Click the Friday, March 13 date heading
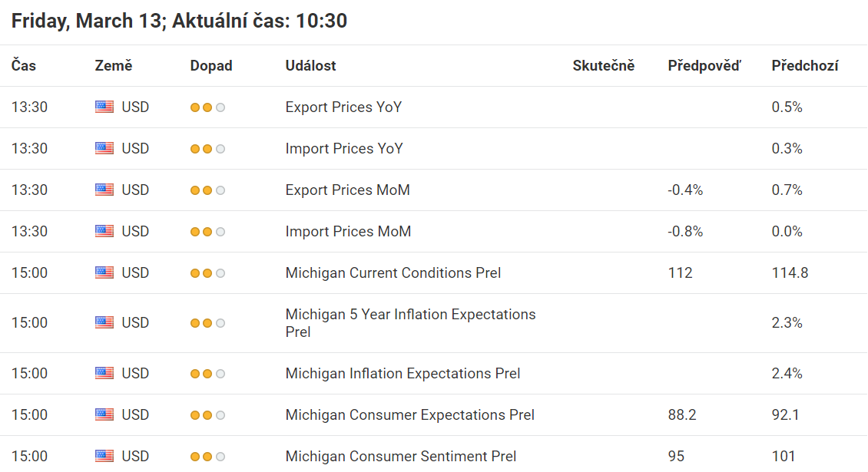Screen dimensions: 868x472 click(87, 21)
